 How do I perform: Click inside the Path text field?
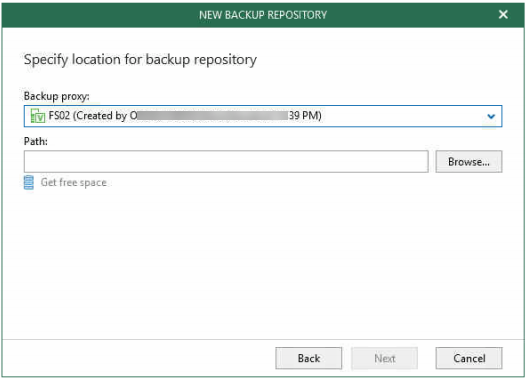(x=226, y=162)
